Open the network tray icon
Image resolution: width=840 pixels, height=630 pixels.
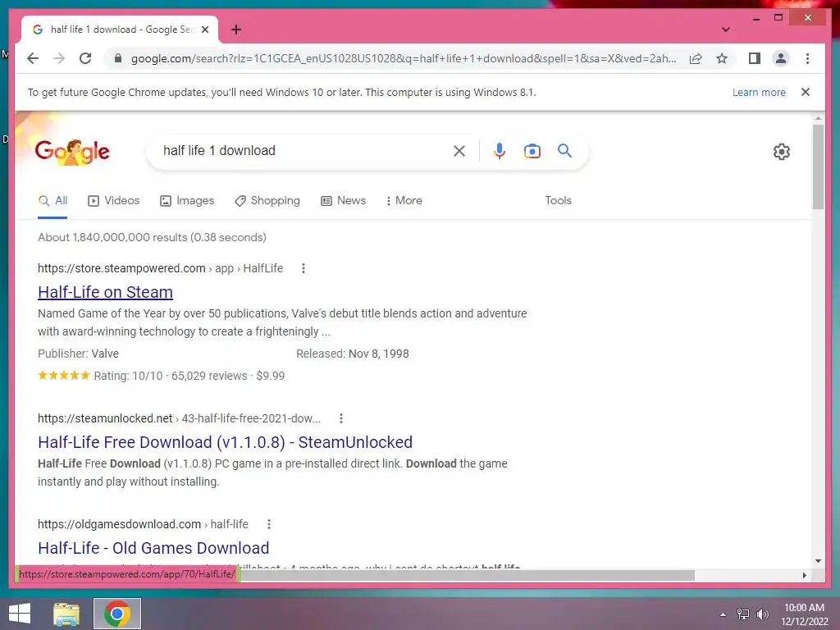(x=743, y=614)
